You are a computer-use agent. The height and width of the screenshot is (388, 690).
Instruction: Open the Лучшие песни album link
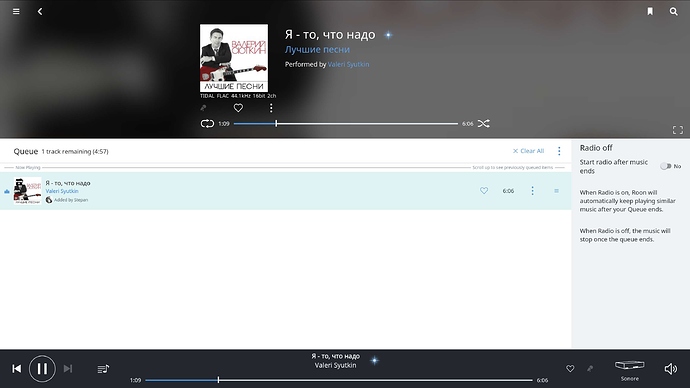(x=317, y=50)
